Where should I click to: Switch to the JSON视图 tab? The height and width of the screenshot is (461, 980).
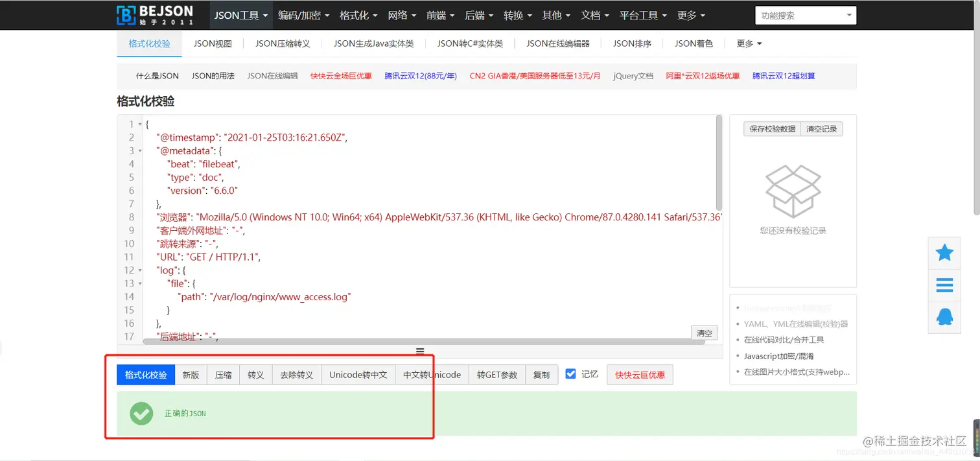213,43
